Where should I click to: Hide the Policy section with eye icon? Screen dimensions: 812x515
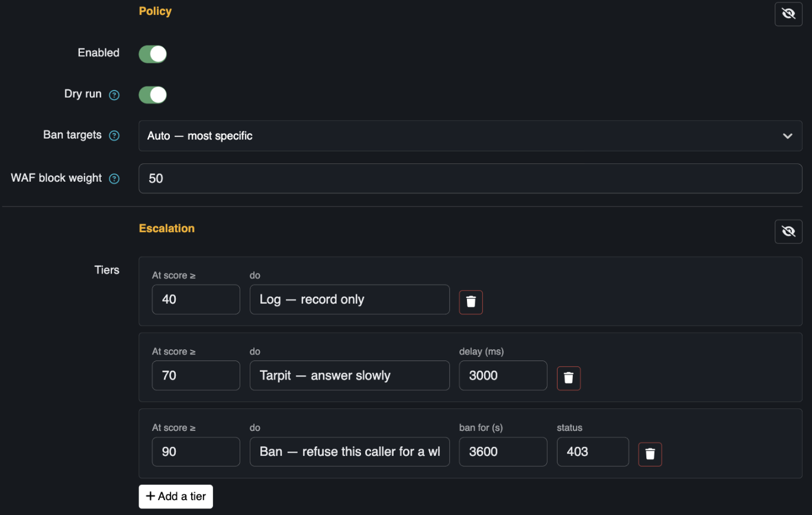pos(788,14)
